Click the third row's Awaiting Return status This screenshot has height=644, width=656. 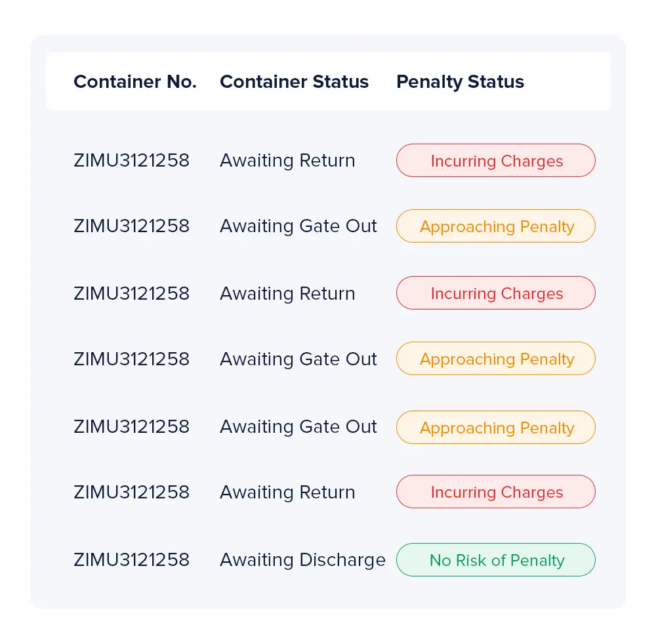(x=287, y=293)
